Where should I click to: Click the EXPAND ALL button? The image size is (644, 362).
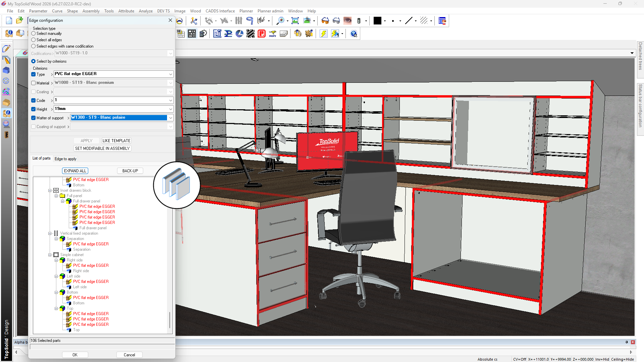pyautogui.click(x=75, y=171)
